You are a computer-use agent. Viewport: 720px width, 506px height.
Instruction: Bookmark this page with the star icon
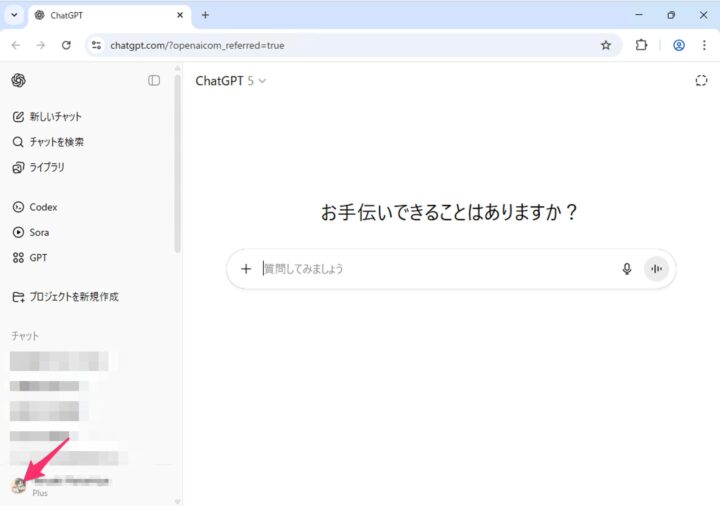[x=606, y=45]
